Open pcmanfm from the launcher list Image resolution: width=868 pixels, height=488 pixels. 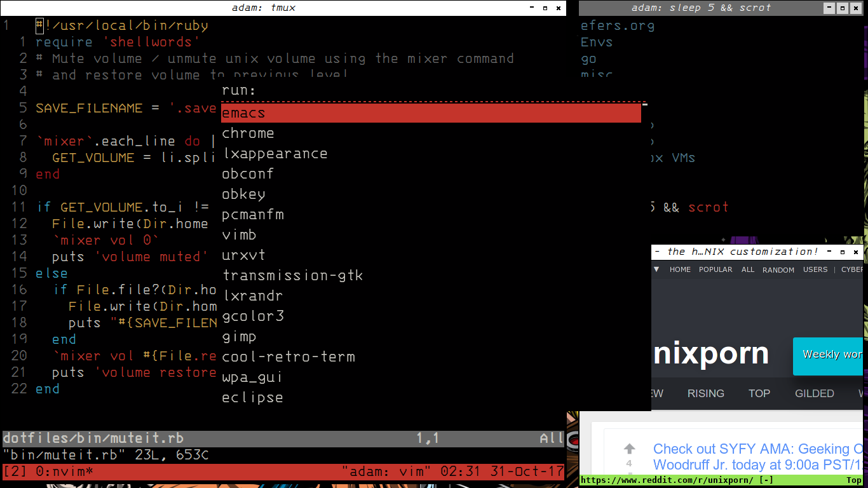pos(252,215)
